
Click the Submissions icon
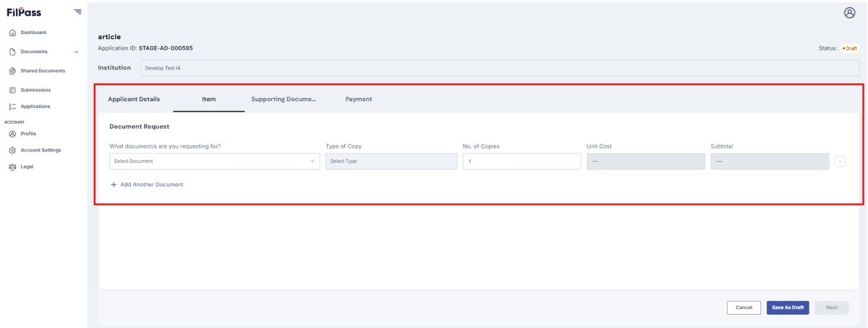point(12,90)
